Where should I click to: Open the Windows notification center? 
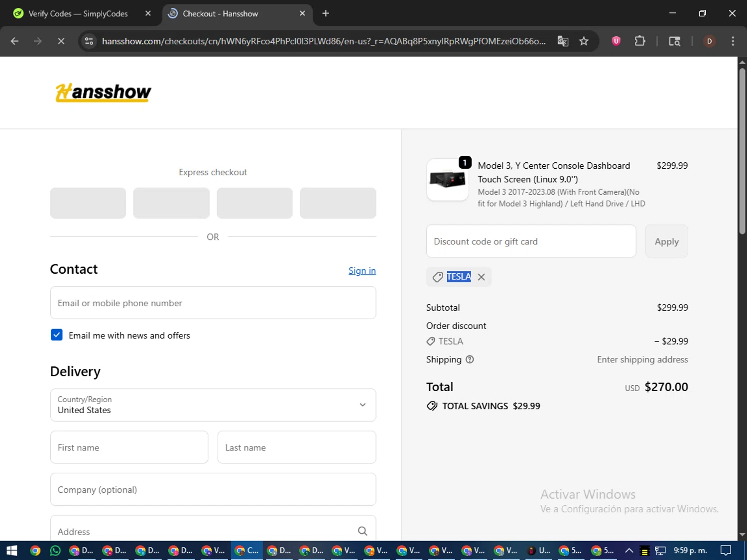pos(726,551)
